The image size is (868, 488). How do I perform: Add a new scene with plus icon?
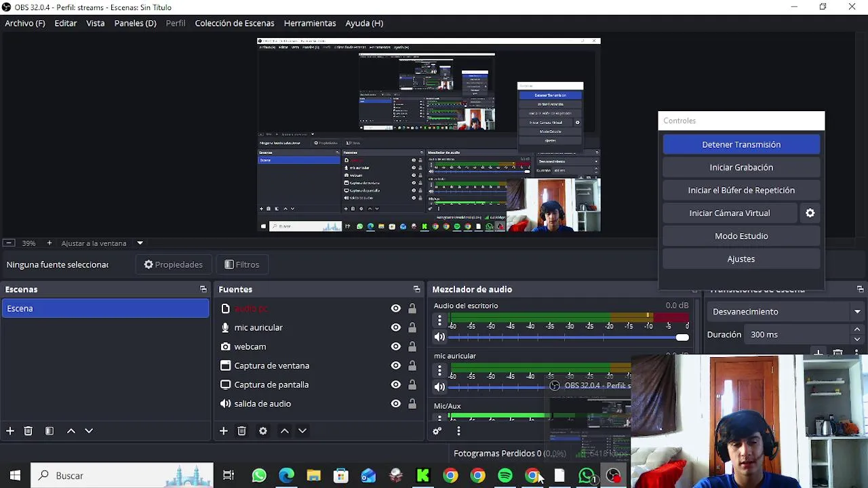(10, 431)
